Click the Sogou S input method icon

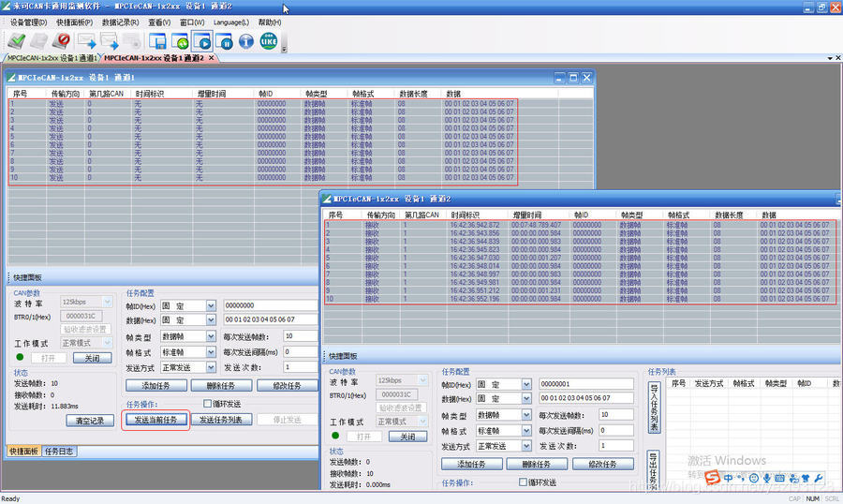coord(713,477)
